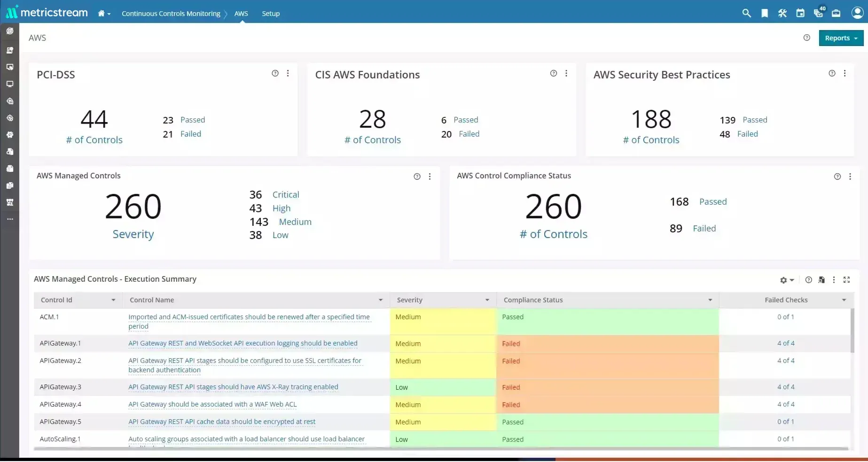
Task: Click the Execution Summary vertical scrollbar
Action: (x=852, y=331)
